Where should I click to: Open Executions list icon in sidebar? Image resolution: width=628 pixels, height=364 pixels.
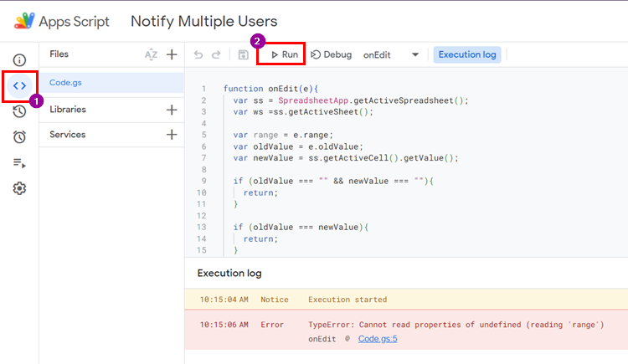pos(19,163)
